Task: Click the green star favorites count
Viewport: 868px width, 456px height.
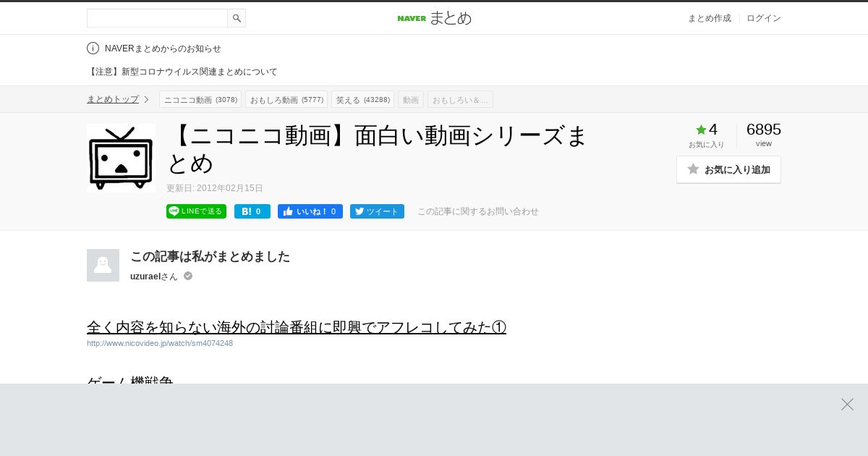Action: coord(707,130)
